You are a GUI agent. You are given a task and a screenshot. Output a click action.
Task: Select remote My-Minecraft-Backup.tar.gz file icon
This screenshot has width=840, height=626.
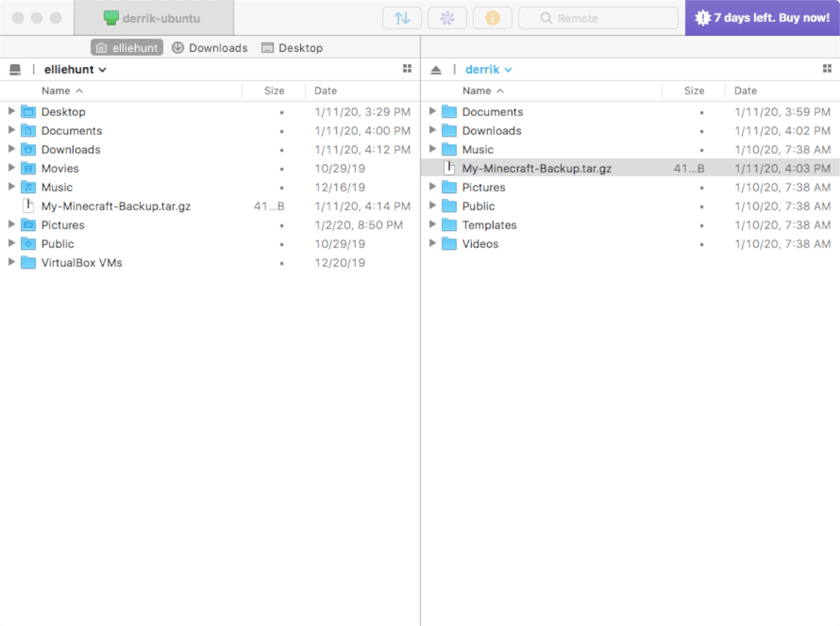tap(449, 168)
